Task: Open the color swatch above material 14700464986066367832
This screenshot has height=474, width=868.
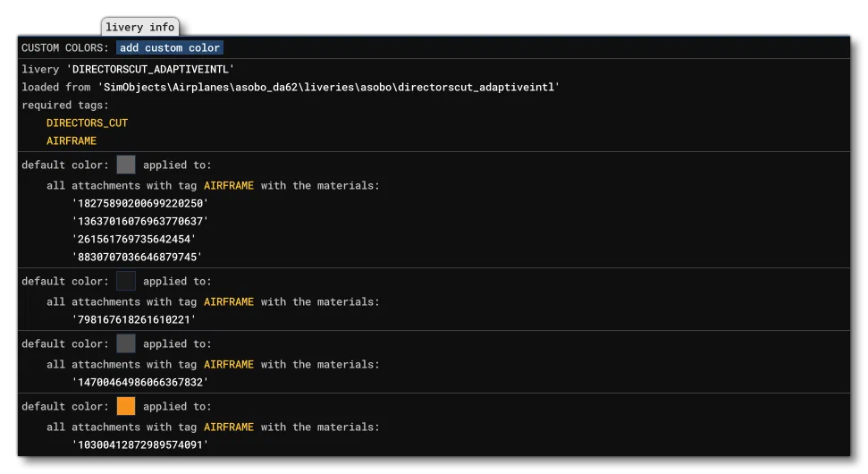Action: pos(126,343)
